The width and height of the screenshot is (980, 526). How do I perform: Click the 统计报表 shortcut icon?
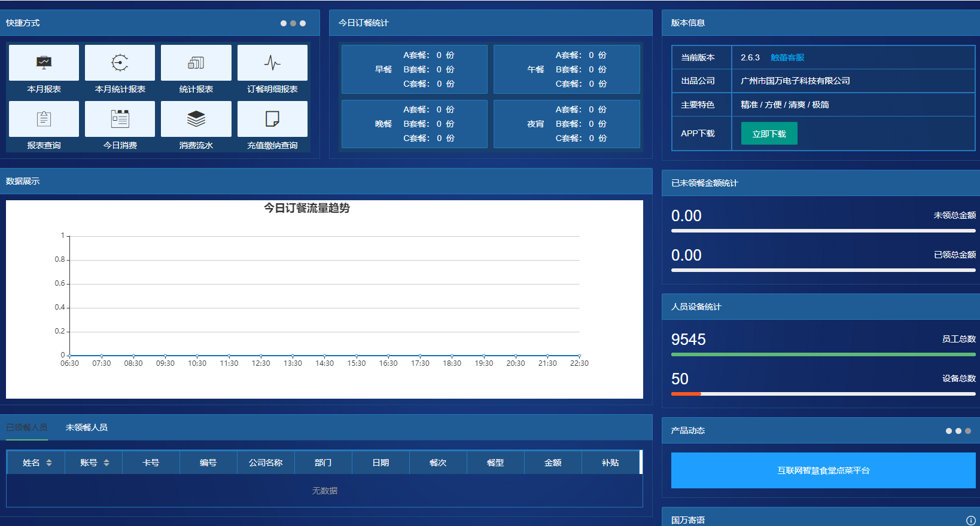pos(196,63)
